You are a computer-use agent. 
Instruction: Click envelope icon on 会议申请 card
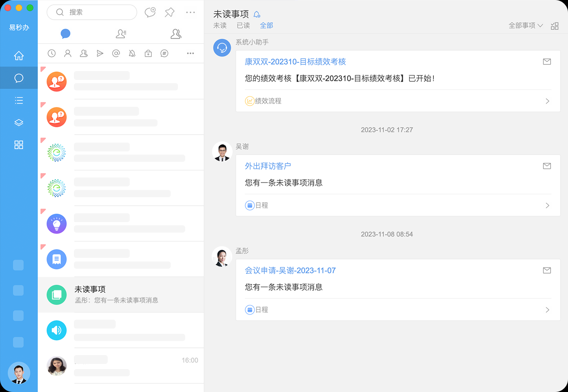click(x=547, y=270)
